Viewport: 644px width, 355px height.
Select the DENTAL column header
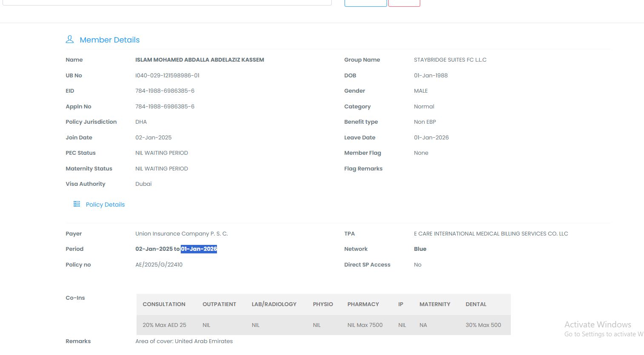click(476, 304)
